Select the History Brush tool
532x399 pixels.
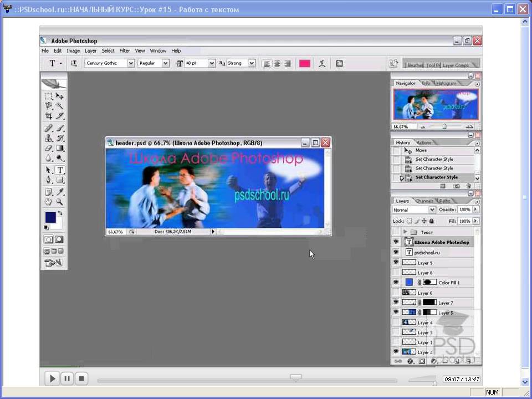click(x=60, y=138)
